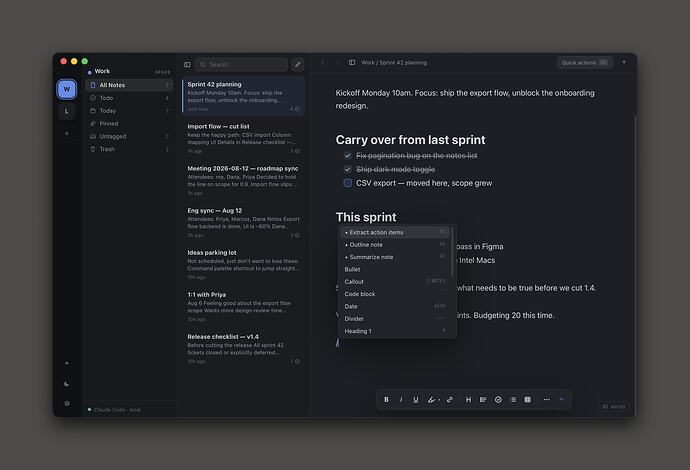This screenshot has height=470, width=690.
Task: Insert Callout from the slash menu
Action: pos(395,282)
